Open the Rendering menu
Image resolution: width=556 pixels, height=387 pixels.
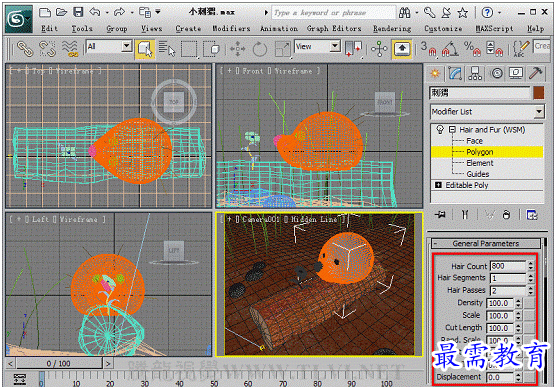392,29
